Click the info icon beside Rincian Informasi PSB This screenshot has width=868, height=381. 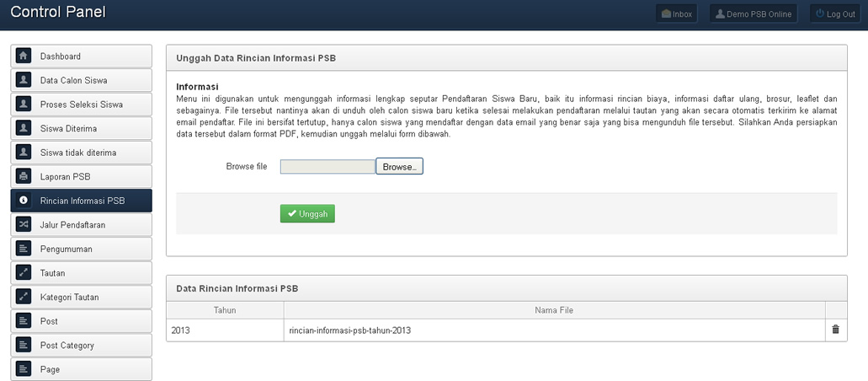click(x=24, y=201)
